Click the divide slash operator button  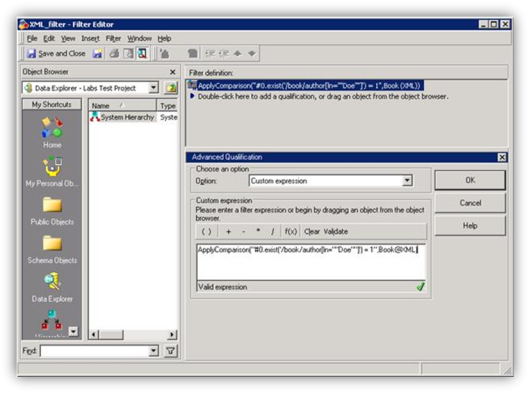coord(273,231)
